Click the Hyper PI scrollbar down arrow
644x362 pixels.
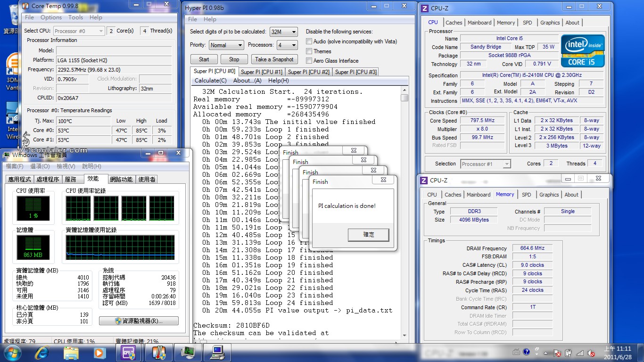405,335
